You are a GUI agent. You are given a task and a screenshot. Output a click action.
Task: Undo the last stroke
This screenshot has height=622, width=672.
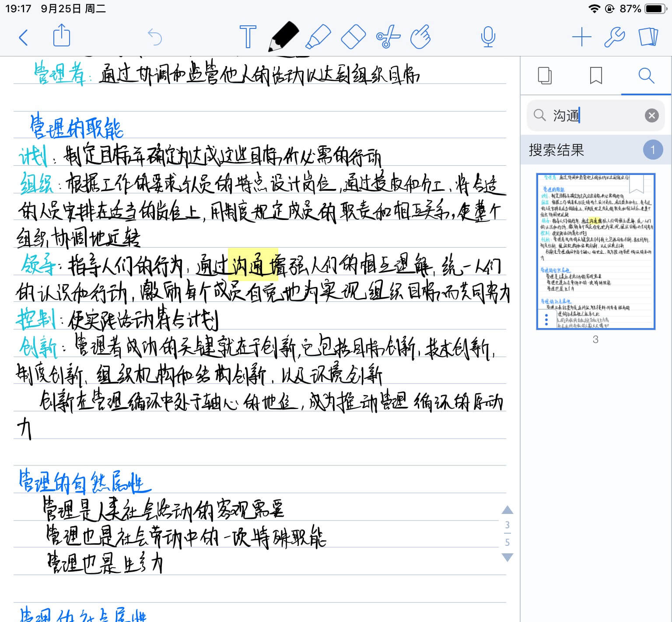point(155,37)
